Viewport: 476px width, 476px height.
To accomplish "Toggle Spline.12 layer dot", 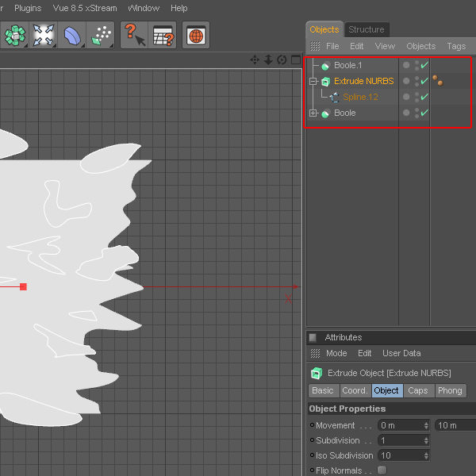I will [406, 97].
